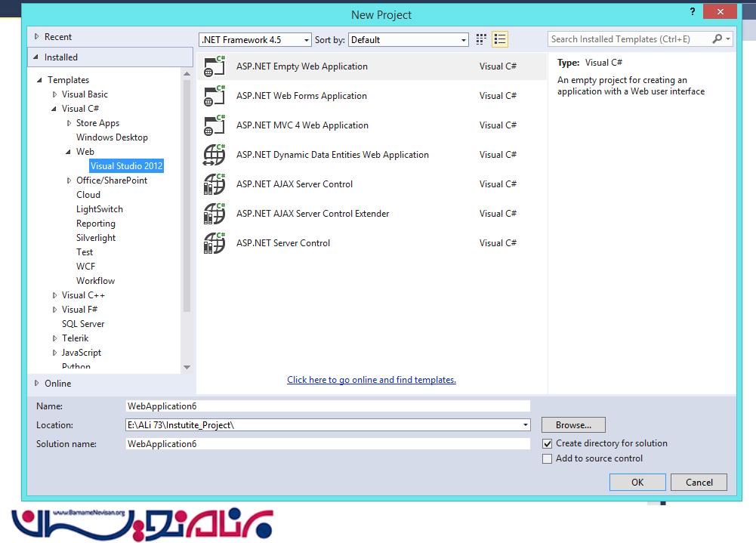Select Silverlight in the templates tree
Screen dimensions: 756x543
[96, 238]
